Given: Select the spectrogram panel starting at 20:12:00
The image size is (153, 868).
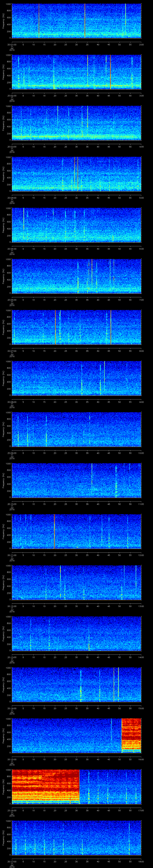Looking at the screenshot, I should point(77,582).
